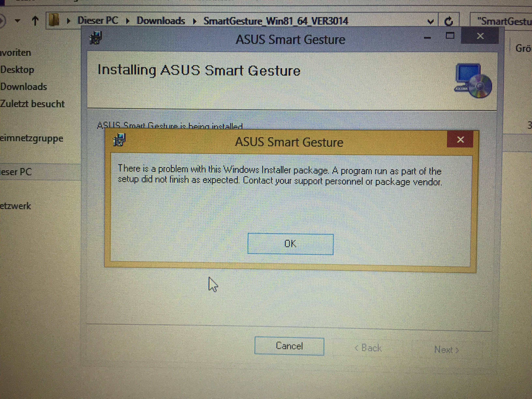This screenshot has width=532, height=399.
Task: Expand chevron after Downloads breadcrumb
Action: (x=195, y=21)
